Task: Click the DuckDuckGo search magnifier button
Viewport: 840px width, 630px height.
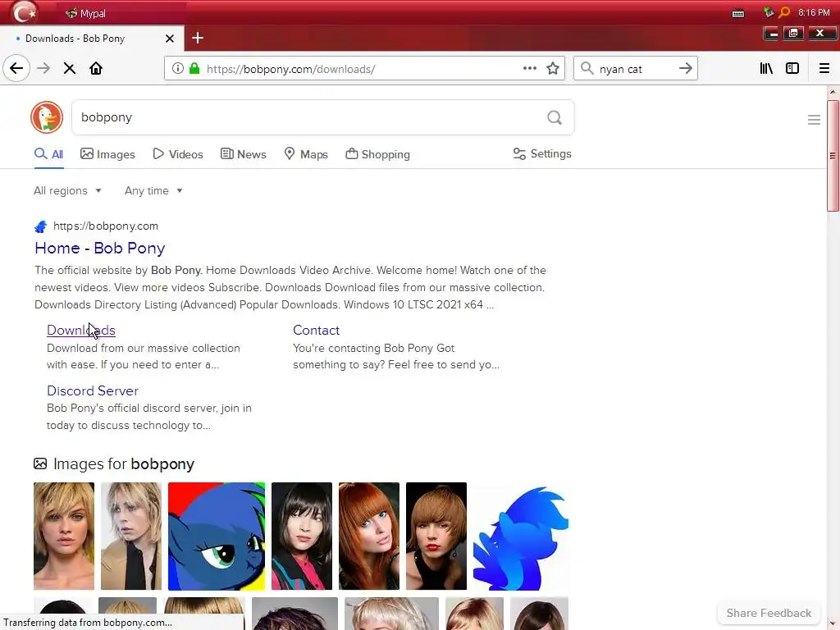Action: tap(555, 117)
